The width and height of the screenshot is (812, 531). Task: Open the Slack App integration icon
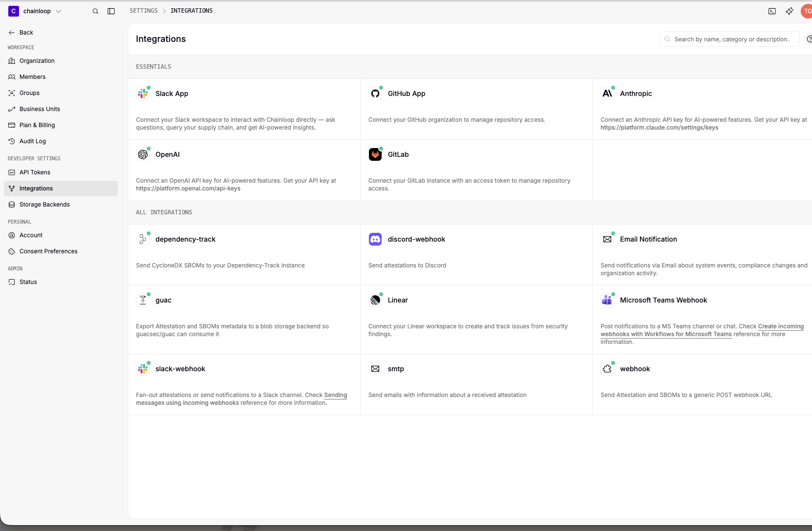pyautogui.click(x=143, y=94)
